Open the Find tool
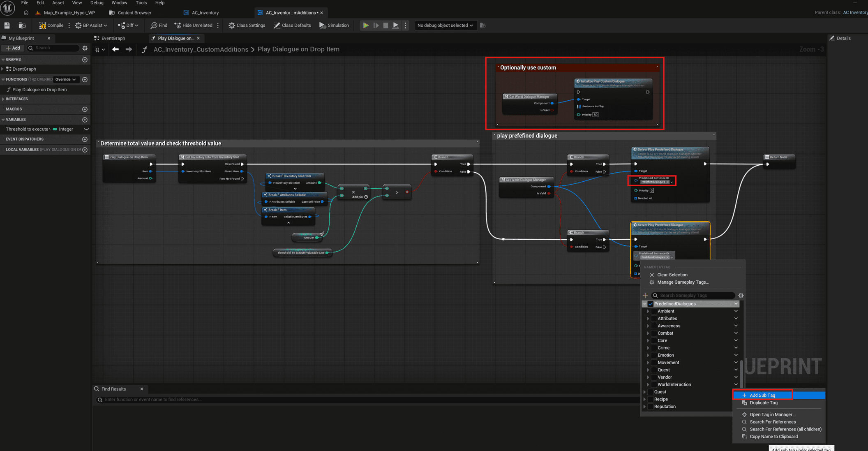Viewport: 868px width, 451px height. point(159,25)
